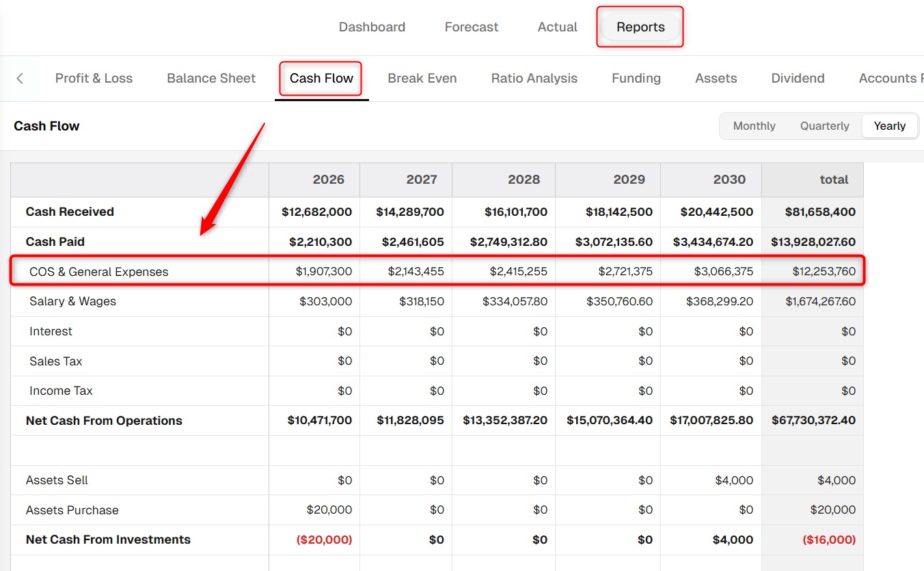Image resolution: width=924 pixels, height=571 pixels.
Task: Open the Profit & Loss report
Action: click(94, 79)
